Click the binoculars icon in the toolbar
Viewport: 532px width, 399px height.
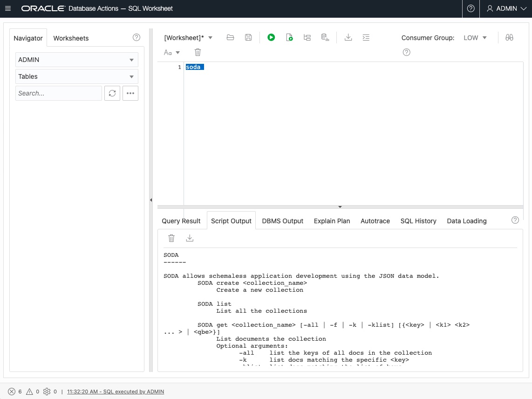(x=509, y=38)
